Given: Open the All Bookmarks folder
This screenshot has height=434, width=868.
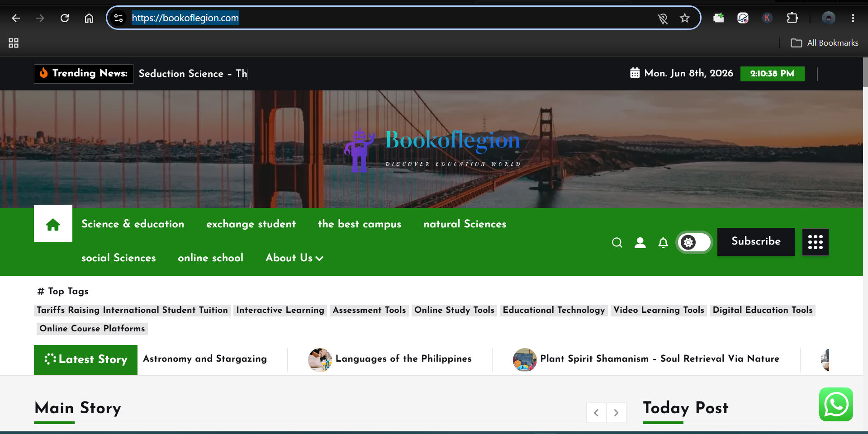Looking at the screenshot, I should click(x=825, y=43).
